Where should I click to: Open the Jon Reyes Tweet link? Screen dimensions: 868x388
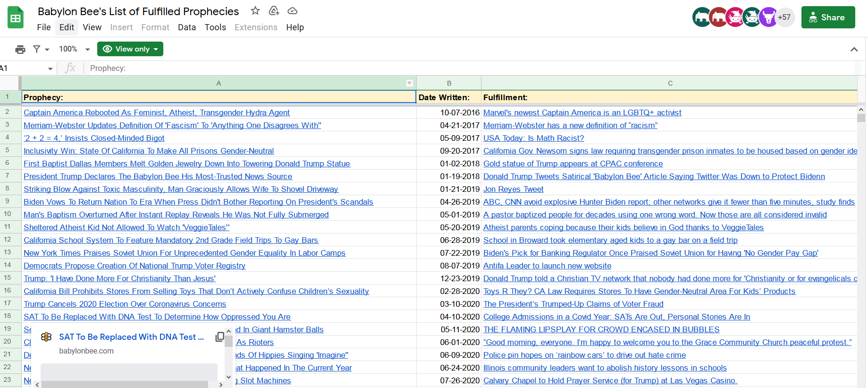click(x=514, y=189)
